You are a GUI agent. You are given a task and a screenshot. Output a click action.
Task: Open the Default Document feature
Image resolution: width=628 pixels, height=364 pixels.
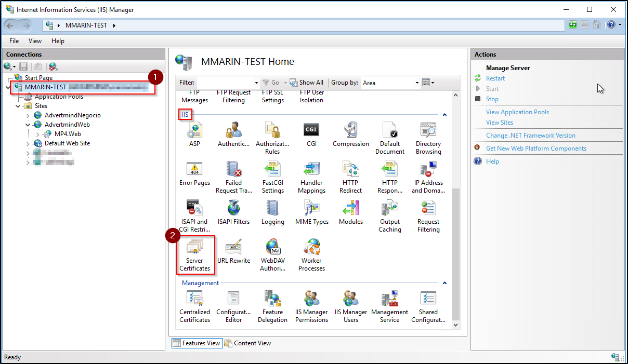point(390,138)
